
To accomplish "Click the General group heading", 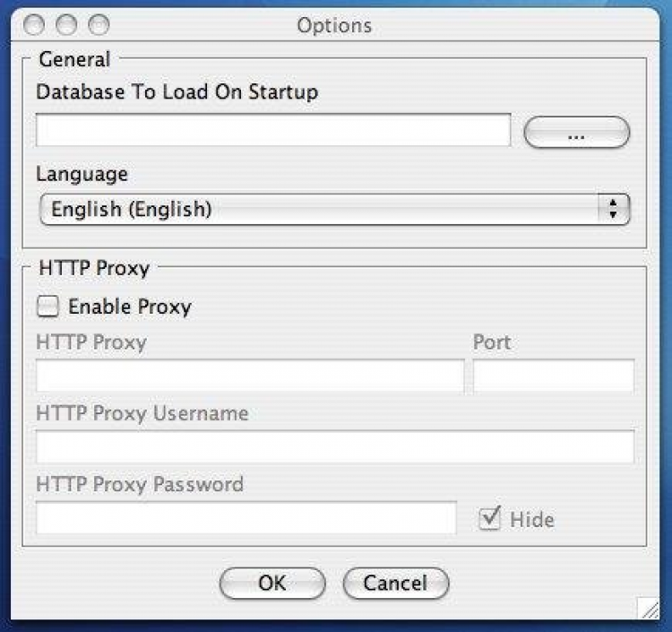I will [x=74, y=60].
